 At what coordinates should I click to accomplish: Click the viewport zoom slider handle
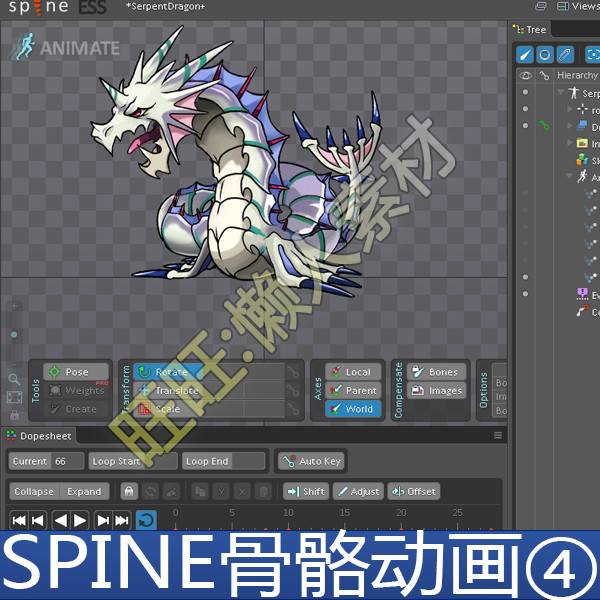click(14, 335)
